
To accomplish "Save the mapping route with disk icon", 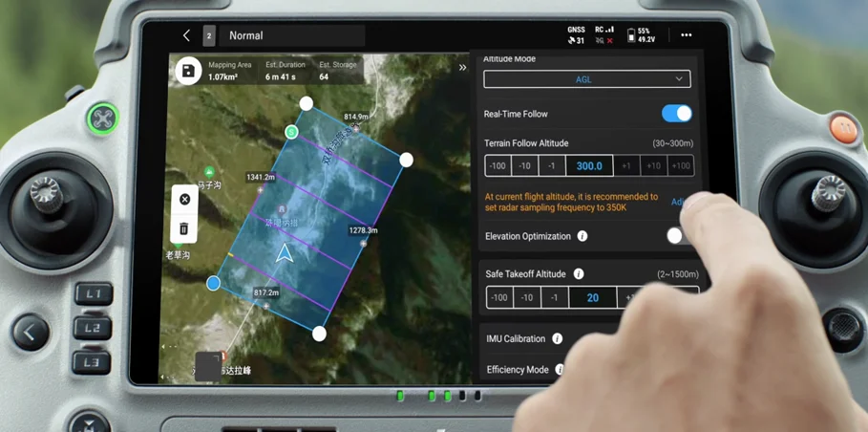I will coord(188,72).
